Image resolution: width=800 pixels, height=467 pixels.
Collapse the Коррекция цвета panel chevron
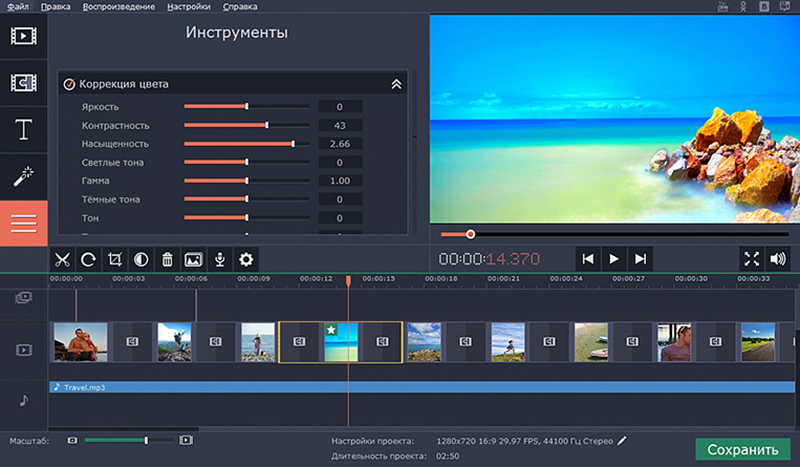(x=396, y=84)
